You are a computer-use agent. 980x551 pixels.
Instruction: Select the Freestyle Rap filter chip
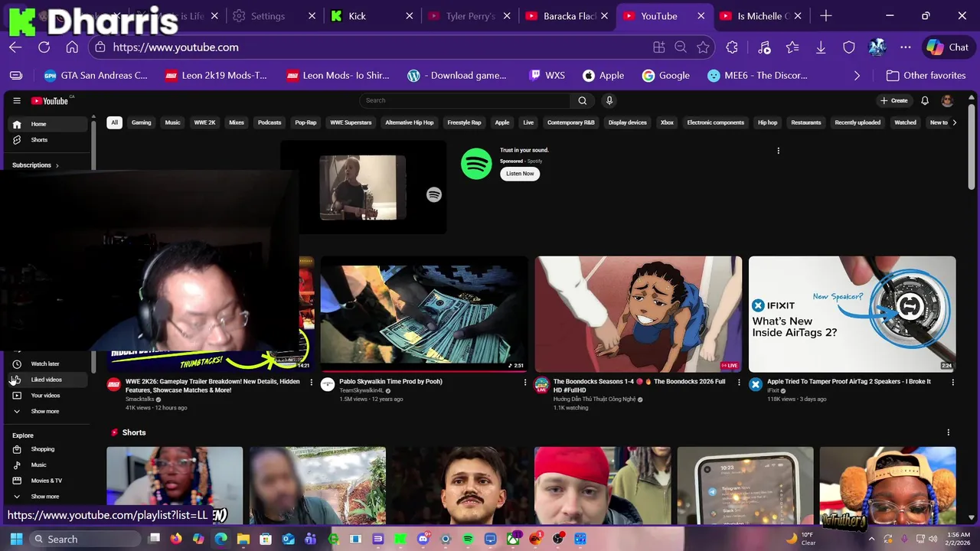tap(464, 122)
